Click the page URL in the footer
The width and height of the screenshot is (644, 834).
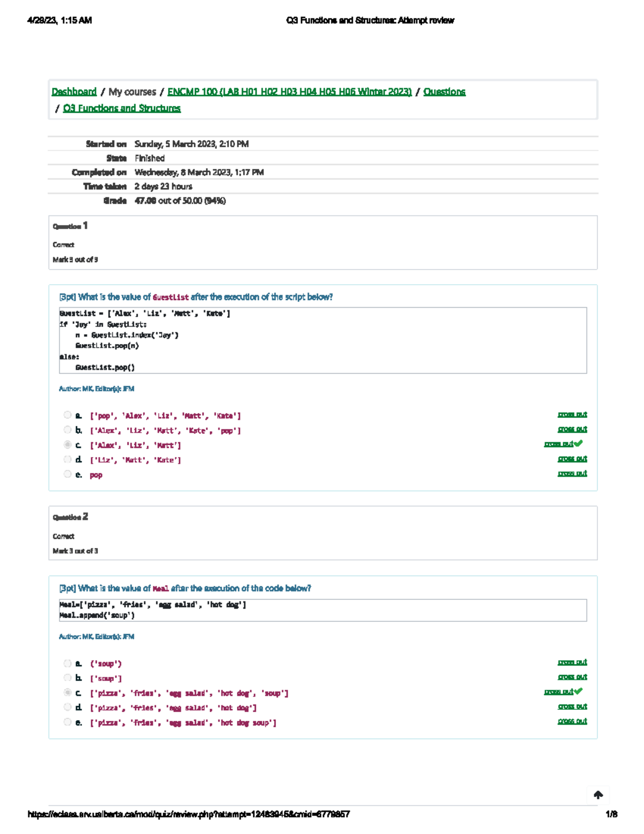188,814
